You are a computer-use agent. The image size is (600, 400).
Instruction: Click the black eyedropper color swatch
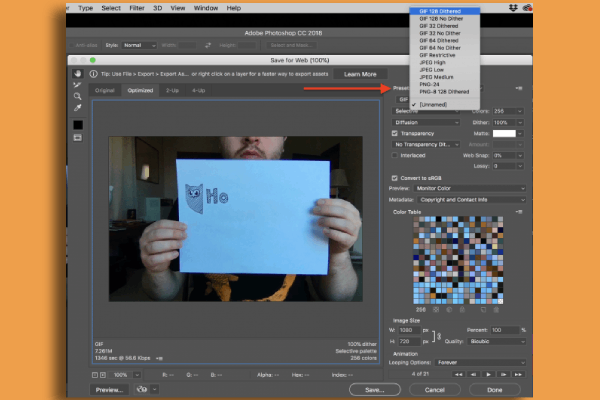[78, 125]
